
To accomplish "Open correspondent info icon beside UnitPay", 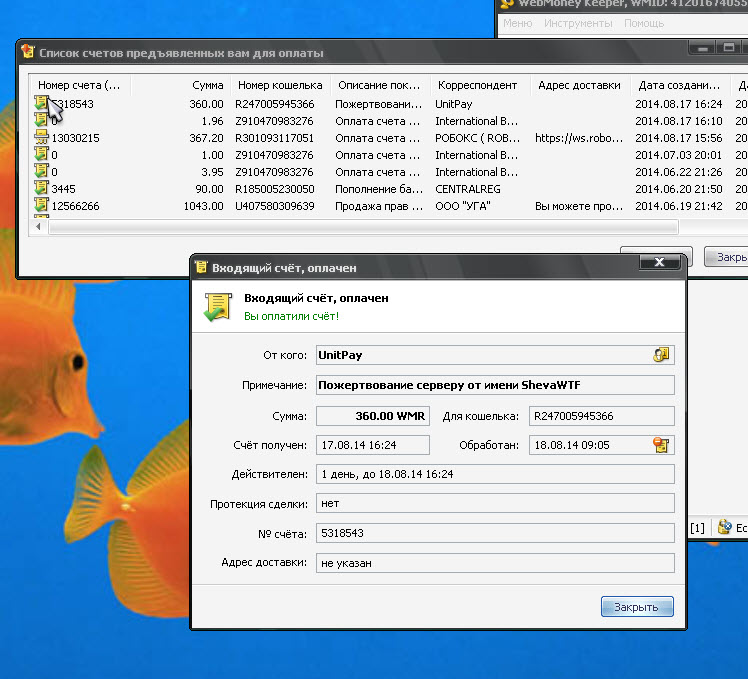I will click(661, 355).
